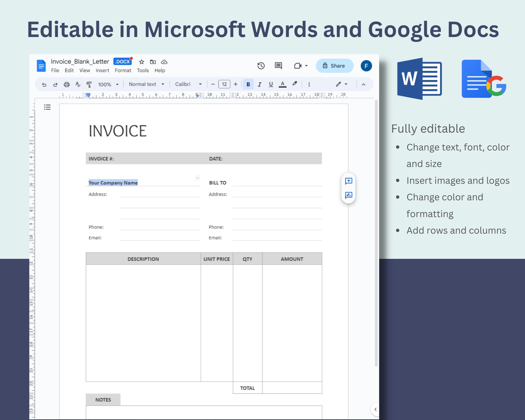Toggle italic formatting

pyautogui.click(x=260, y=84)
